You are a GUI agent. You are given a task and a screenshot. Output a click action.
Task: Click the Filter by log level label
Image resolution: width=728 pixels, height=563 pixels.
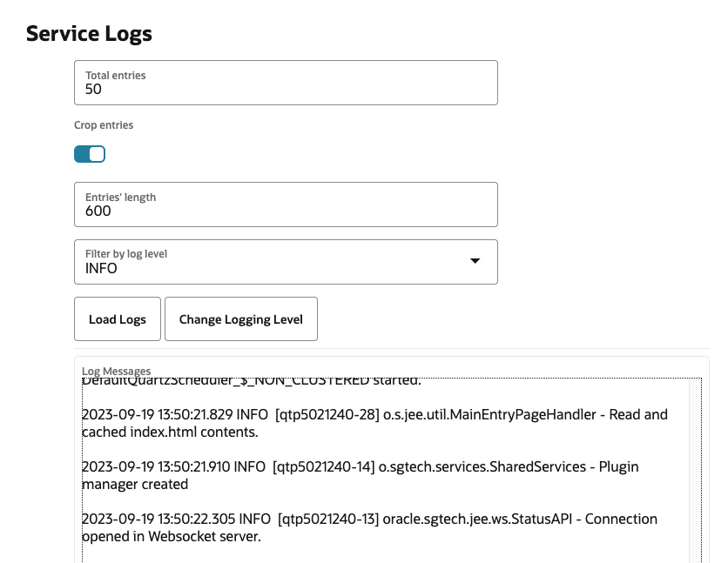126,254
